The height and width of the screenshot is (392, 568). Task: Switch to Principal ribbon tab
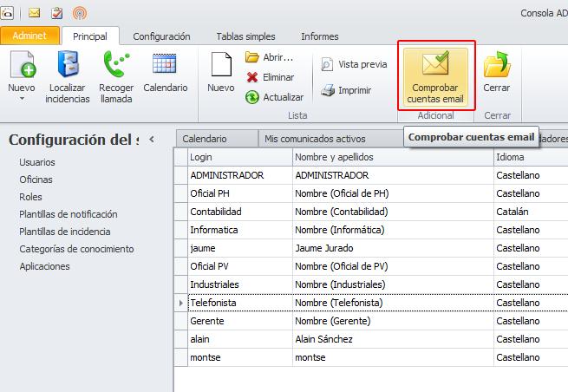[x=90, y=36]
